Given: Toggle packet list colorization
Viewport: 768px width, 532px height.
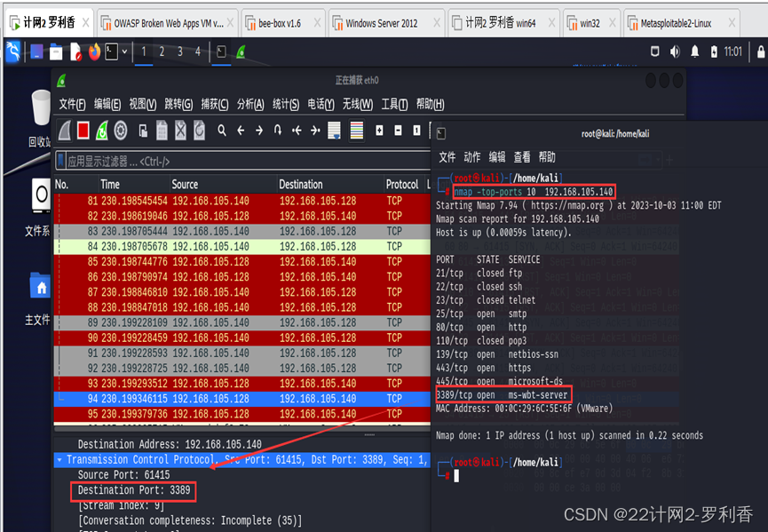Looking at the screenshot, I should [x=357, y=131].
